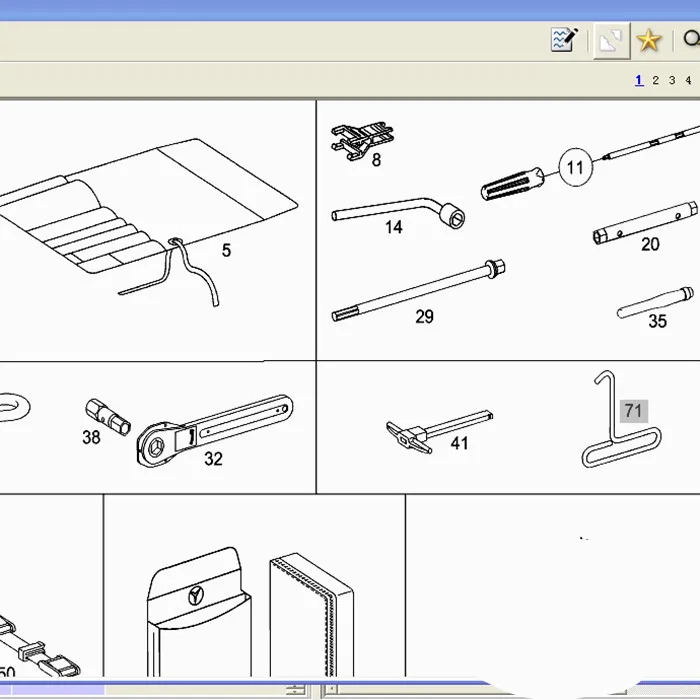Click the angled socket wrench drawing

pyautogui.click(x=398, y=212)
